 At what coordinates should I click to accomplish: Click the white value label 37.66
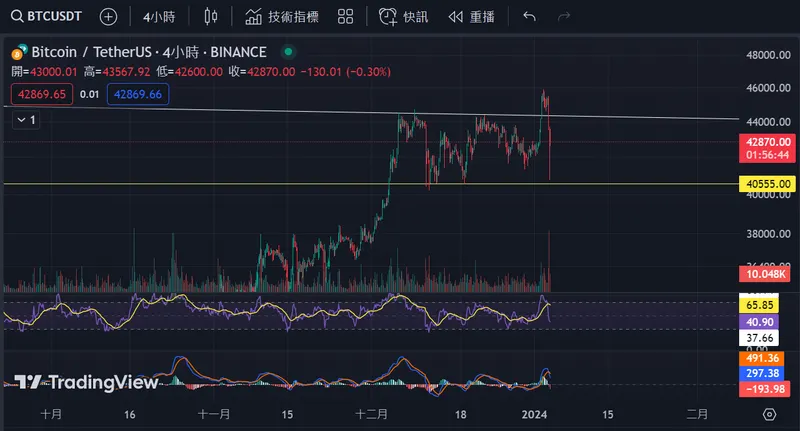click(759, 338)
